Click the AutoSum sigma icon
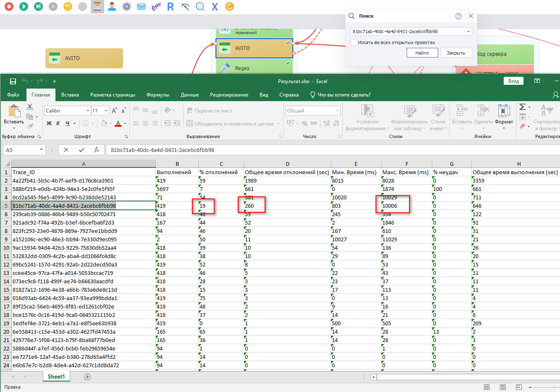This screenshot has height=392, width=560. point(522,107)
